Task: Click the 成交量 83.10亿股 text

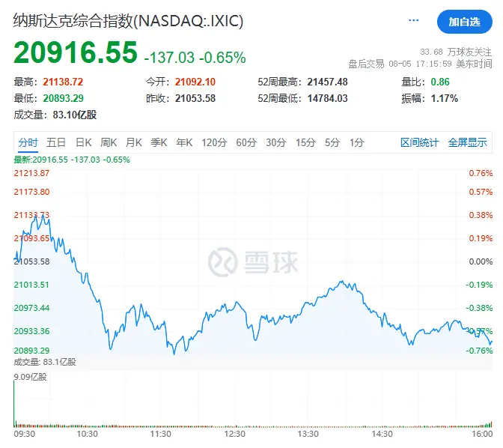Action: [x=55, y=115]
